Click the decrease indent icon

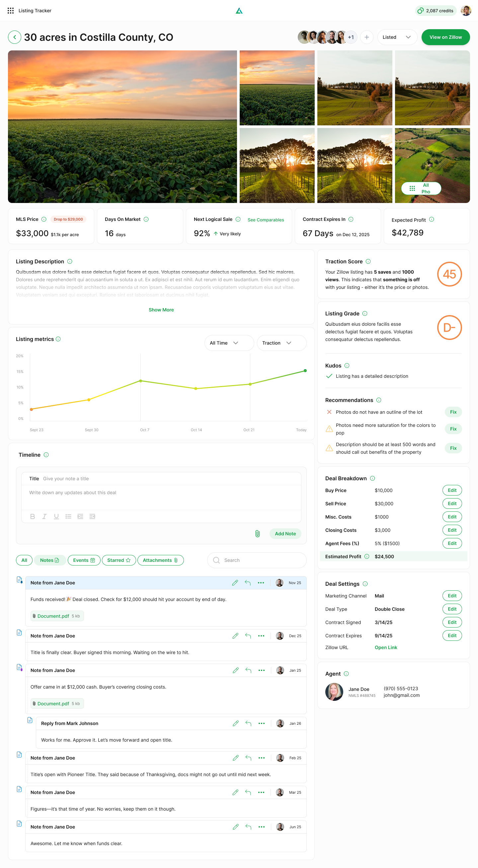coord(92,516)
